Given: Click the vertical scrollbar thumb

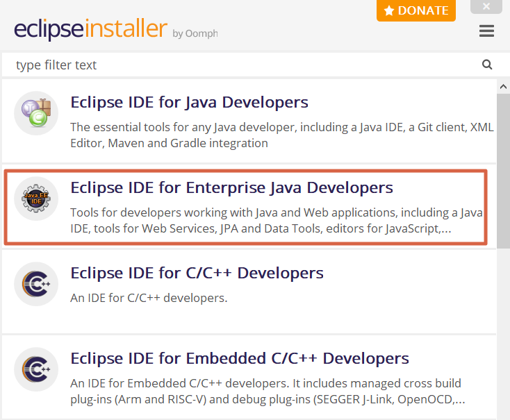Looking at the screenshot, I should coord(503,171).
